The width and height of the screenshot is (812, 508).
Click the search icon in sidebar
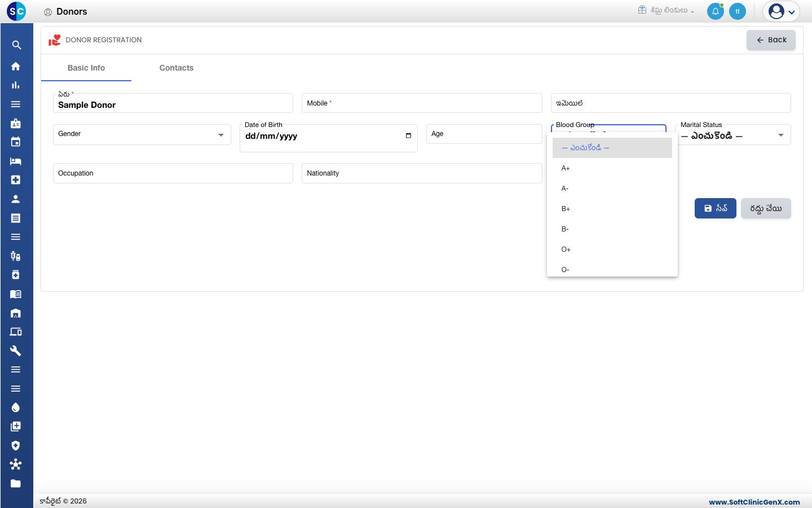(x=16, y=45)
